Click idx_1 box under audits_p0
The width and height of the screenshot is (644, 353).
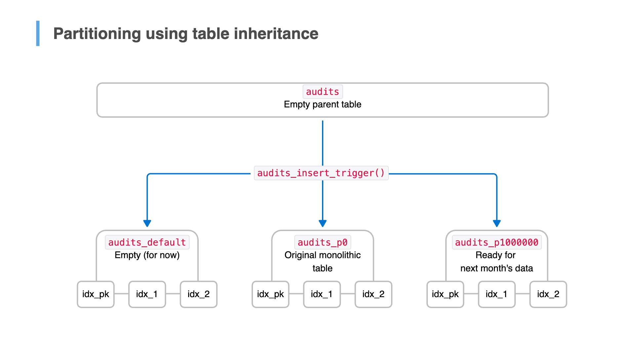[x=322, y=294]
